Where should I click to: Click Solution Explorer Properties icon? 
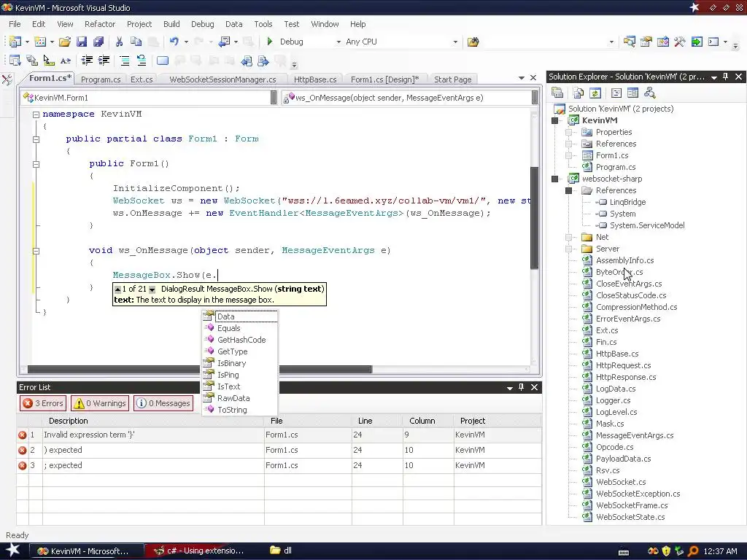coord(557,93)
